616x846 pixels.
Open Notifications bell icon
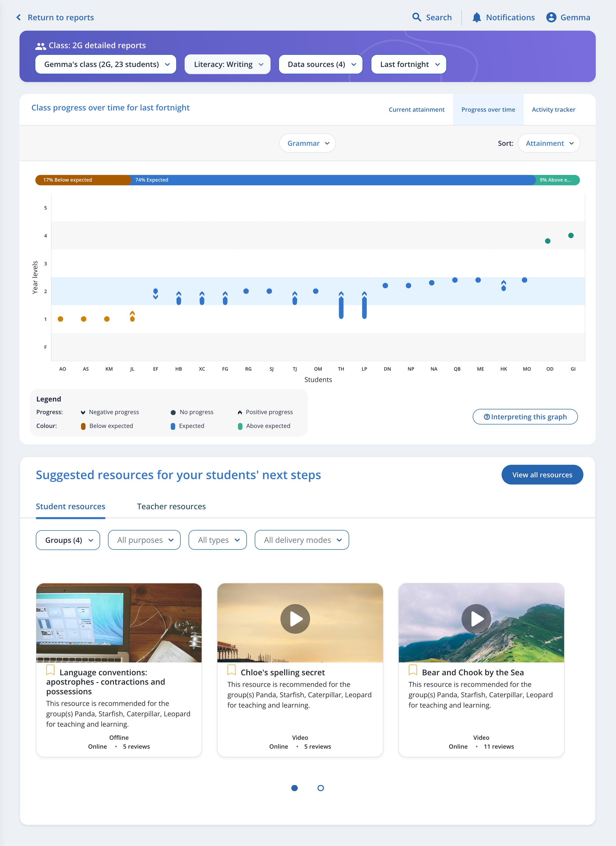[x=476, y=17]
